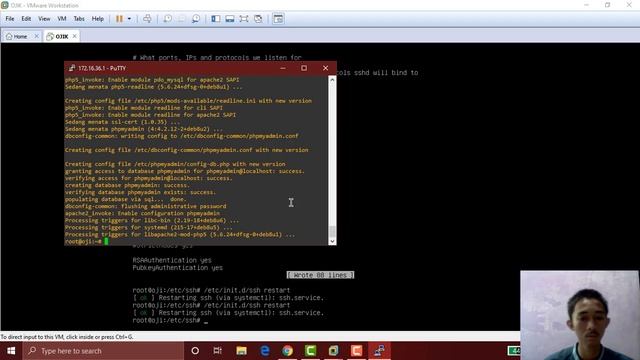Open the VM menu
Image resolution: width=640 pixels, height=360 pixels.
tap(62, 19)
